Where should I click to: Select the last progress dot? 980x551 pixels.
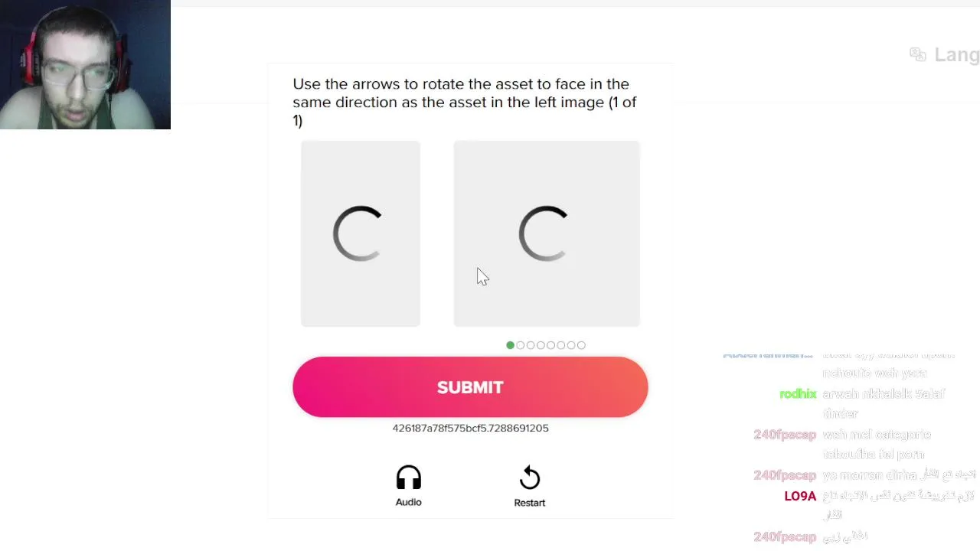581,345
